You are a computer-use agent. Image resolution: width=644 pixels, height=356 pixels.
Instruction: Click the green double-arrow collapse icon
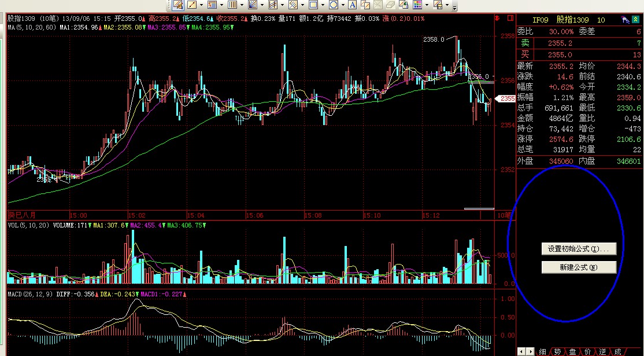coord(637,20)
